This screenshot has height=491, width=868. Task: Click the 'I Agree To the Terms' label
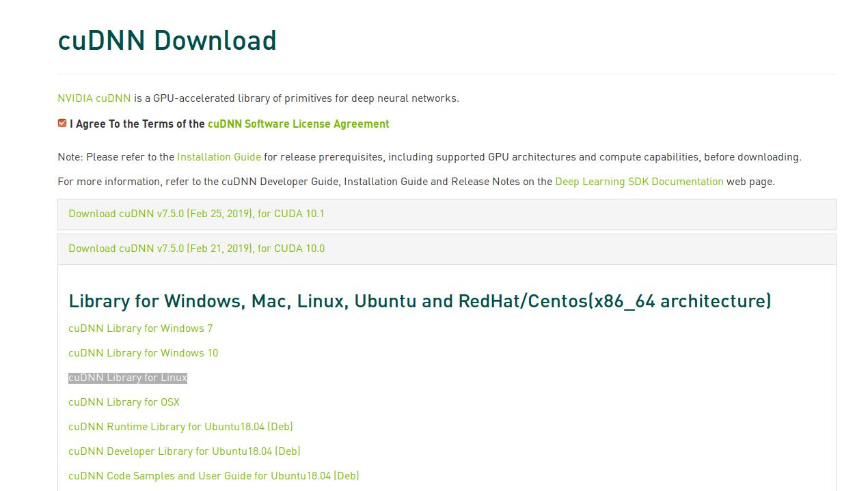137,124
